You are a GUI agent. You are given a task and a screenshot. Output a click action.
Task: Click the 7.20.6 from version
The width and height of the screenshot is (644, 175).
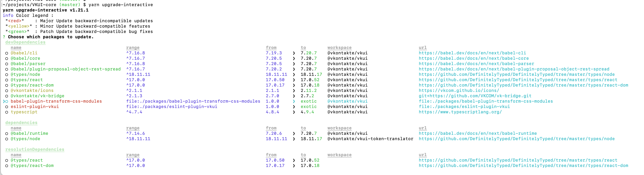[x=274, y=133]
